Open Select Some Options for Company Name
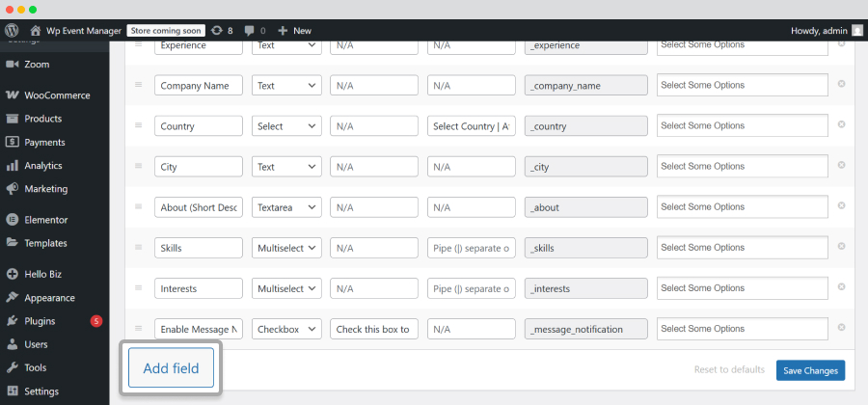868x405 pixels. click(x=743, y=85)
